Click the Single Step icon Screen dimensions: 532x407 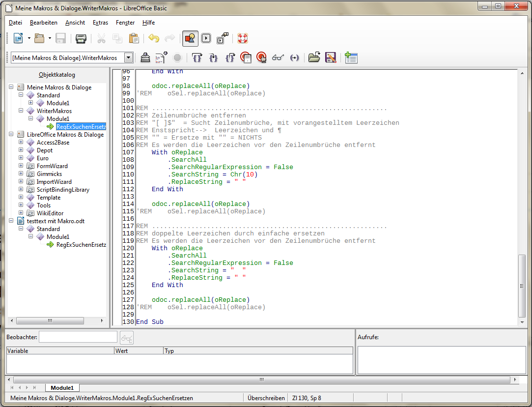[213, 58]
